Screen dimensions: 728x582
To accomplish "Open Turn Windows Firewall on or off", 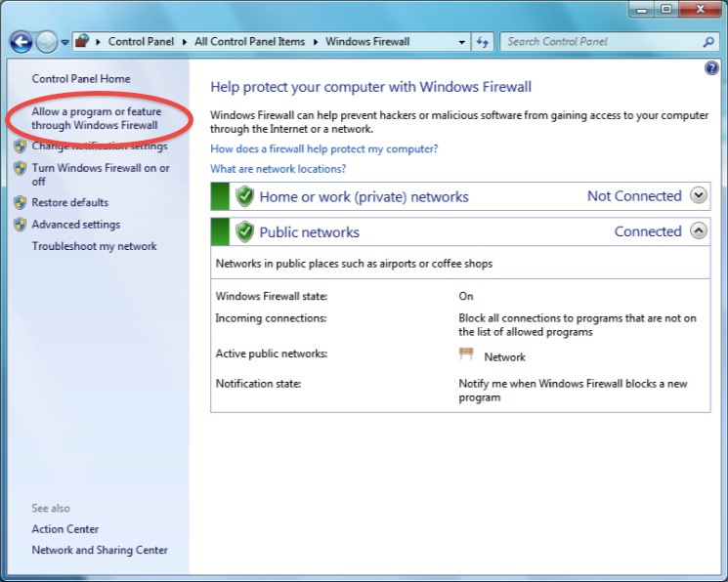I will pyautogui.click(x=101, y=175).
